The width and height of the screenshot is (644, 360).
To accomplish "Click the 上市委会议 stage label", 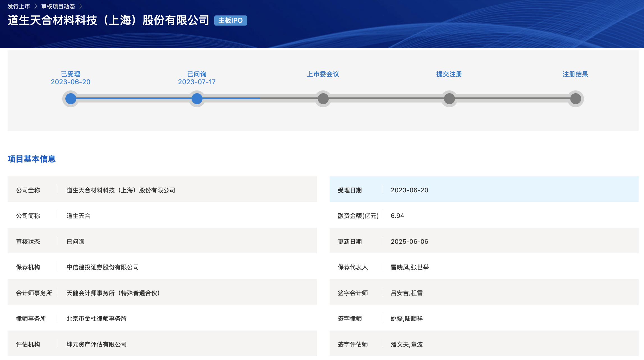I will pos(323,74).
